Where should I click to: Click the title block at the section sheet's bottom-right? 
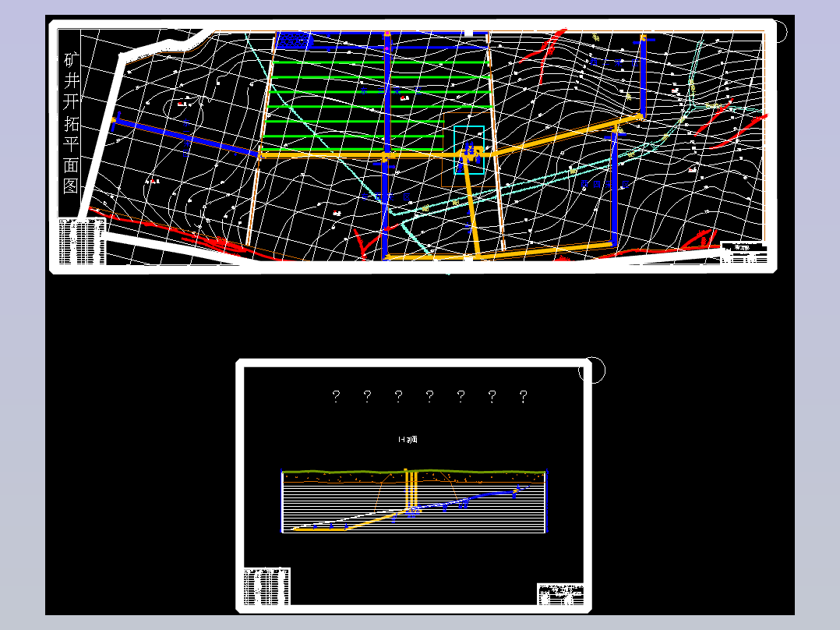pos(560,594)
